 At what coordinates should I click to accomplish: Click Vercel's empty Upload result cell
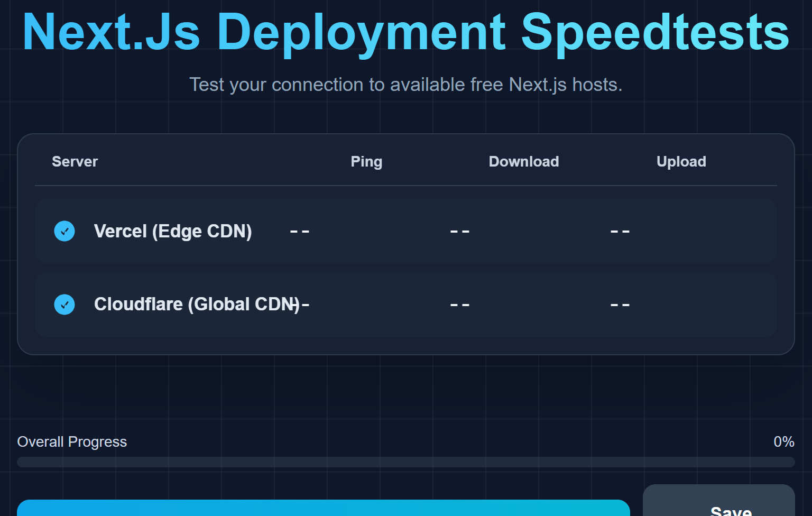pos(619,231)
